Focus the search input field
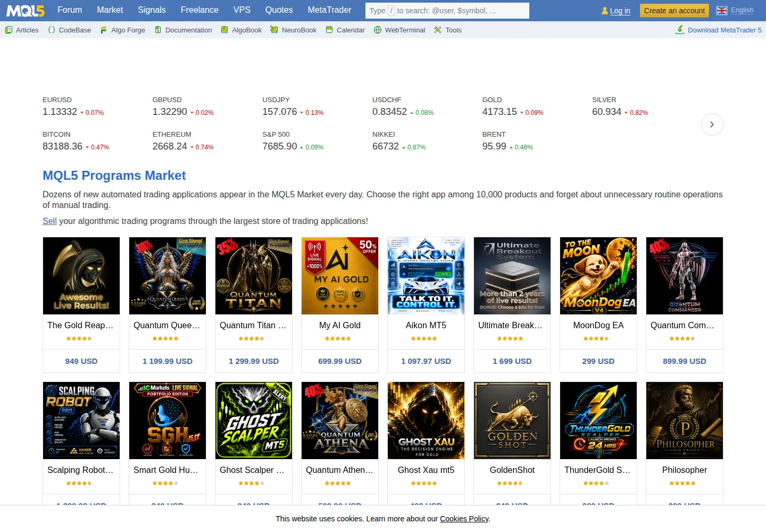Viewport: 766px width, 532px height. pyautogui.click(x=447, y=11)
